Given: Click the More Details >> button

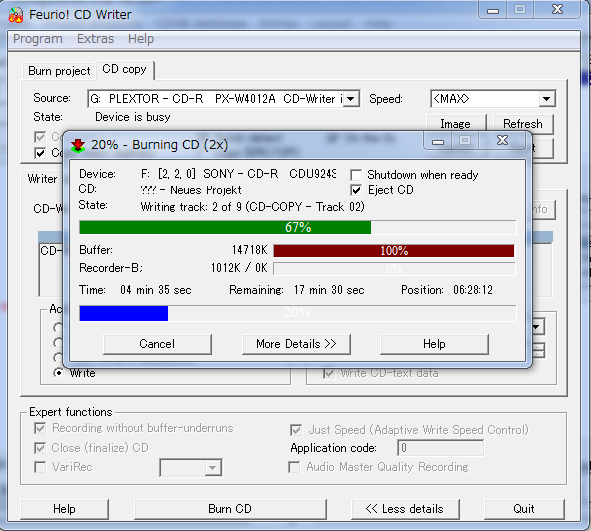Looking at the screenshot, I should point(296,344).
